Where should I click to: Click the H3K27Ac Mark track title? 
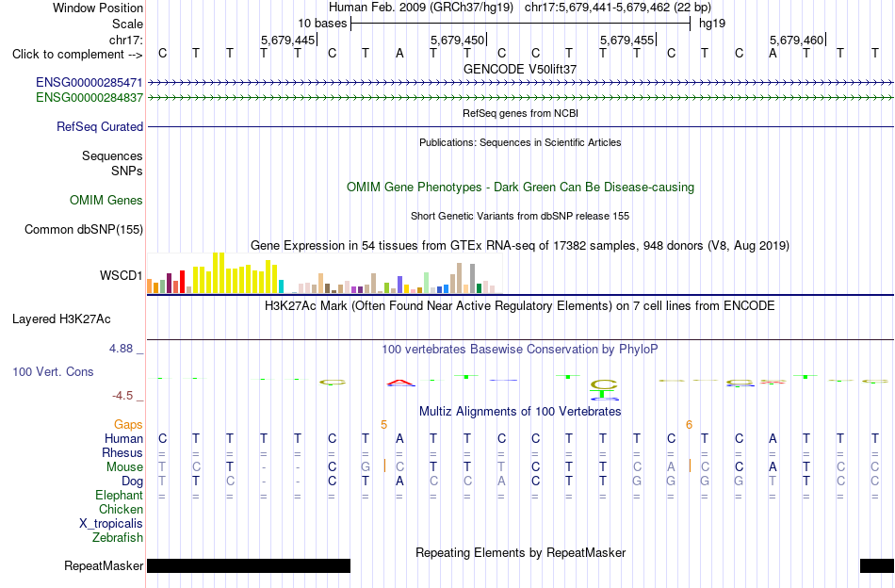coord(520,306)
